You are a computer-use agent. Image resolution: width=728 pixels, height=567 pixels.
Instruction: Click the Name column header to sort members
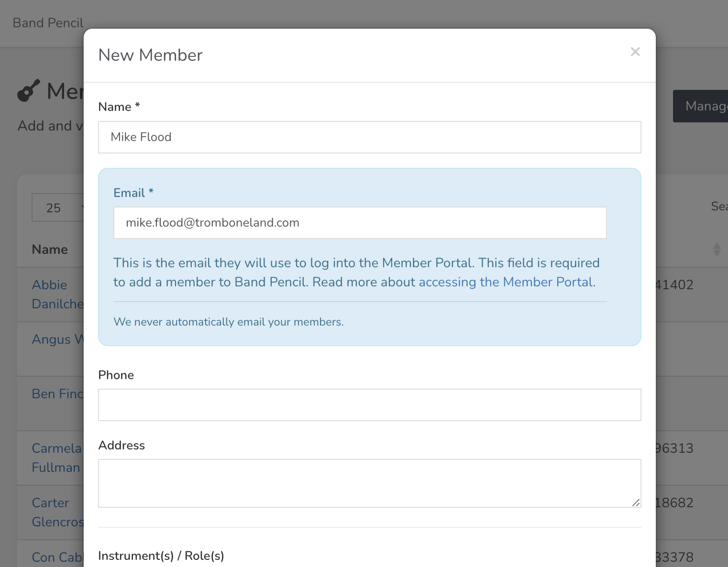(49, 249)
